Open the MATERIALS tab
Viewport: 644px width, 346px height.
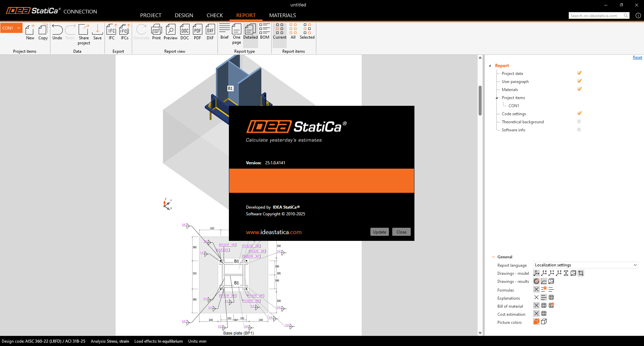tap(282, 15)
